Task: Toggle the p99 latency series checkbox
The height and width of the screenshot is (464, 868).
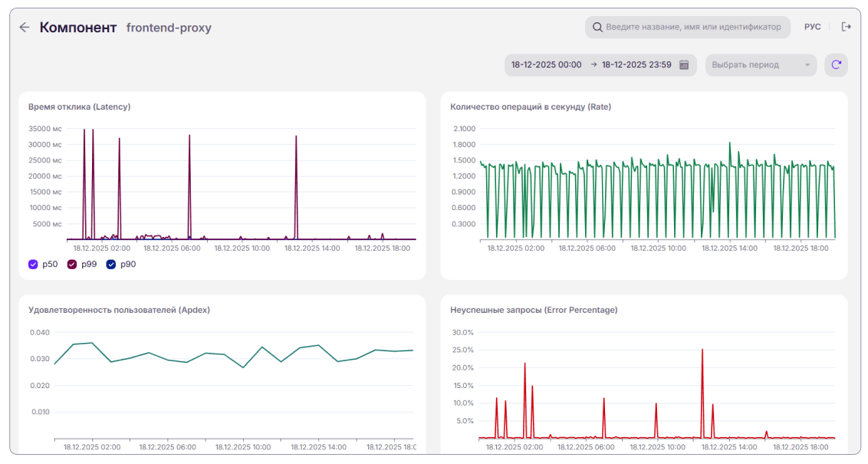Action: pyautogui.click(x=72, y=264)
